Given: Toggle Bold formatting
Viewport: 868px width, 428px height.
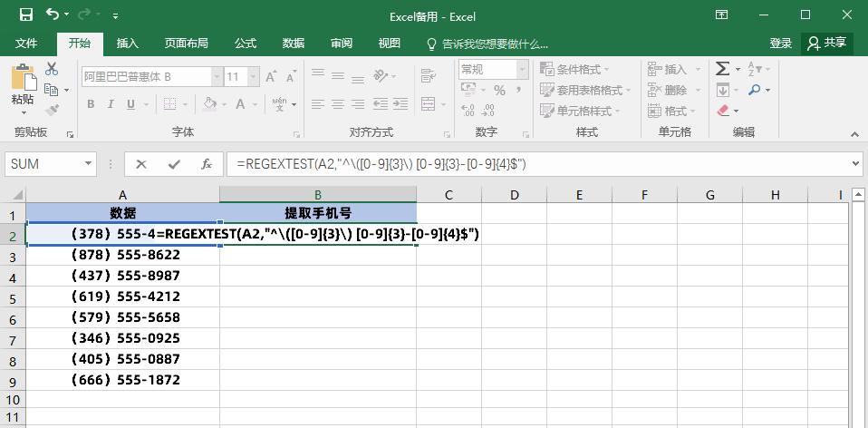Looking at the screenshot, I should coord(91,104).
